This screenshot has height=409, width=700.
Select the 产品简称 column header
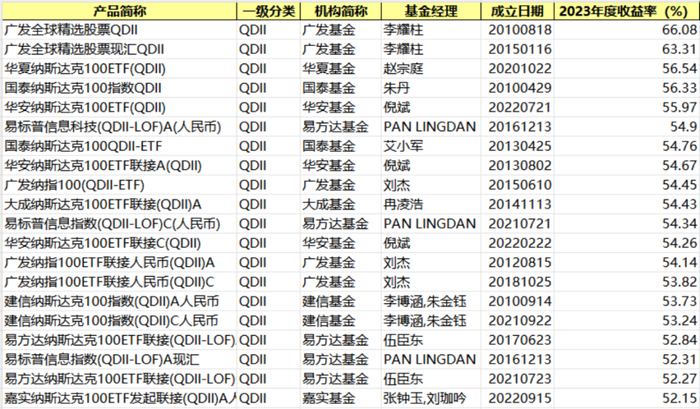click(119, 11)
